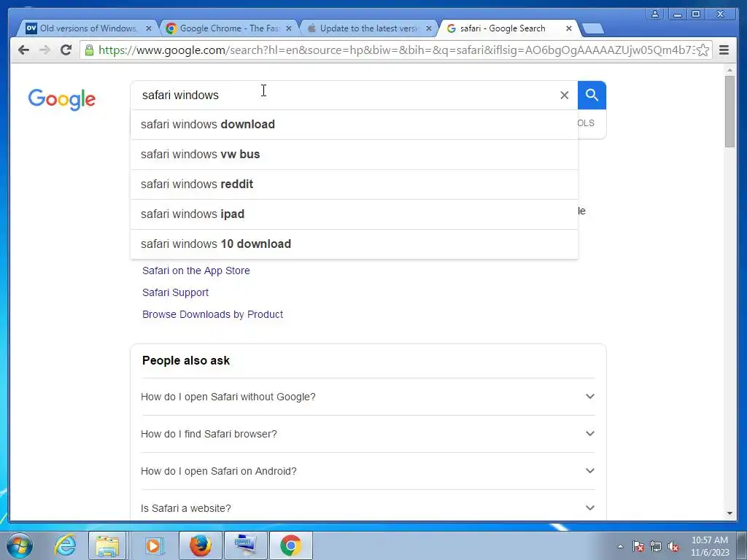Pick the 'safari windows reddit' suggestion
747x560 pixels.
click(x=354, y=184)
